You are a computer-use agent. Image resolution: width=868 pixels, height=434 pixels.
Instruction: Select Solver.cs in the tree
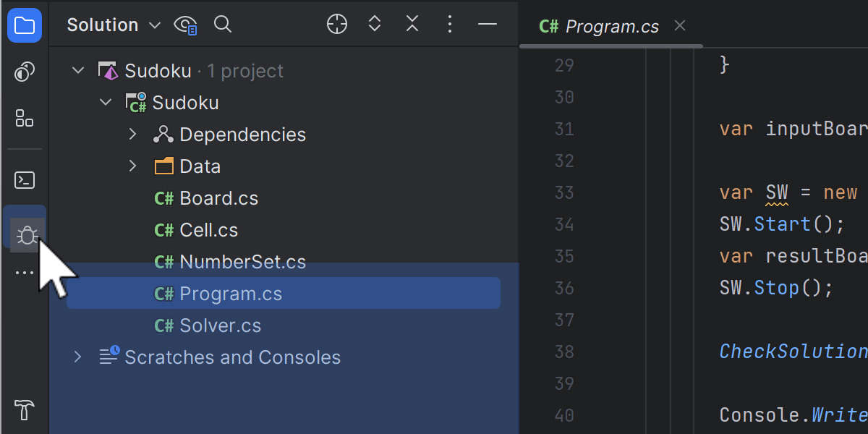220,325
